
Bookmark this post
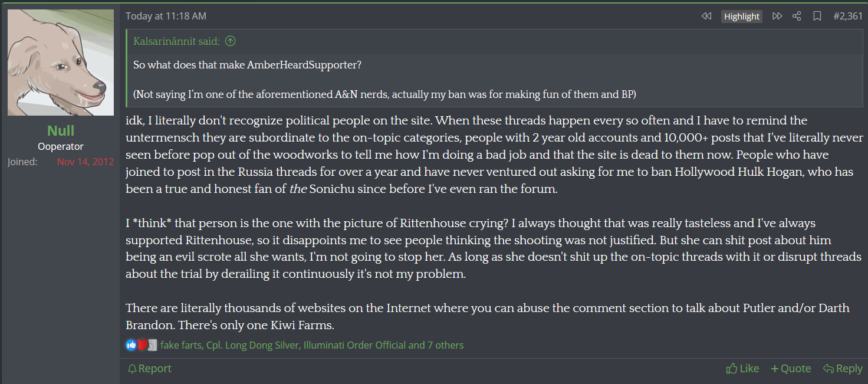tap(817, 17)
